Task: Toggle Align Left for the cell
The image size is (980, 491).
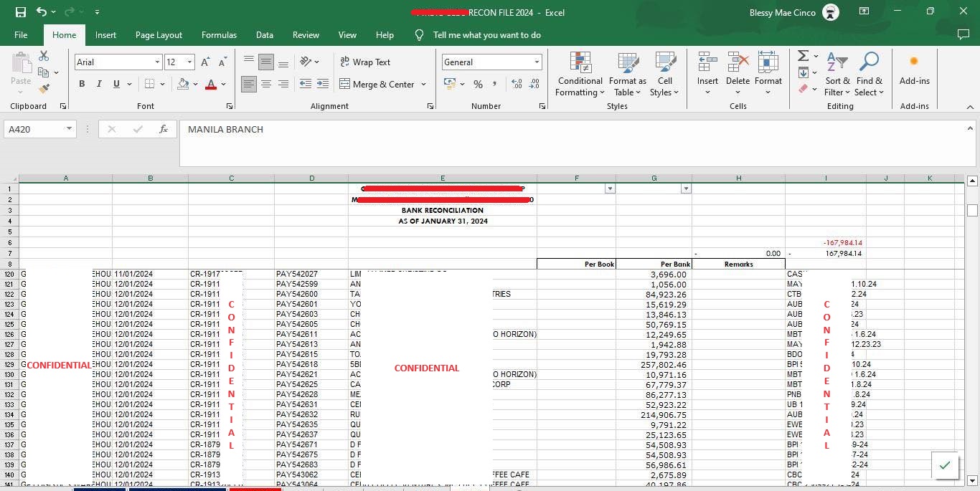Action: [249, 84]
